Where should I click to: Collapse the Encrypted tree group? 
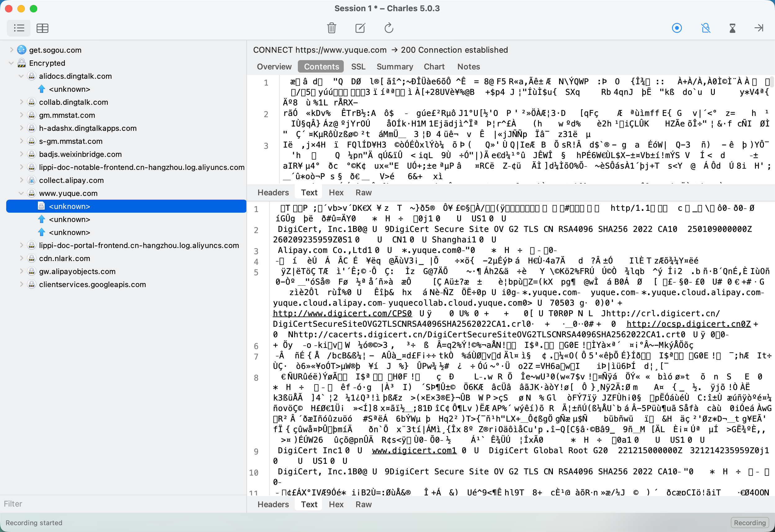tap(11, 63)
